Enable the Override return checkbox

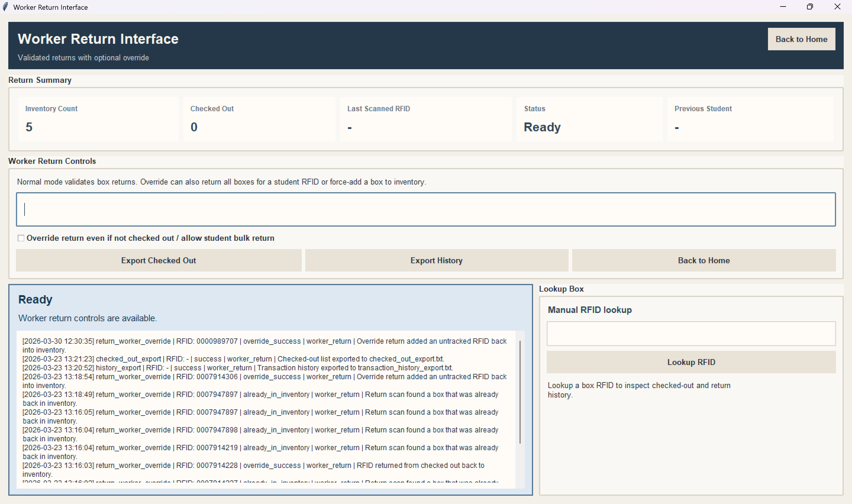pos(21,238)
